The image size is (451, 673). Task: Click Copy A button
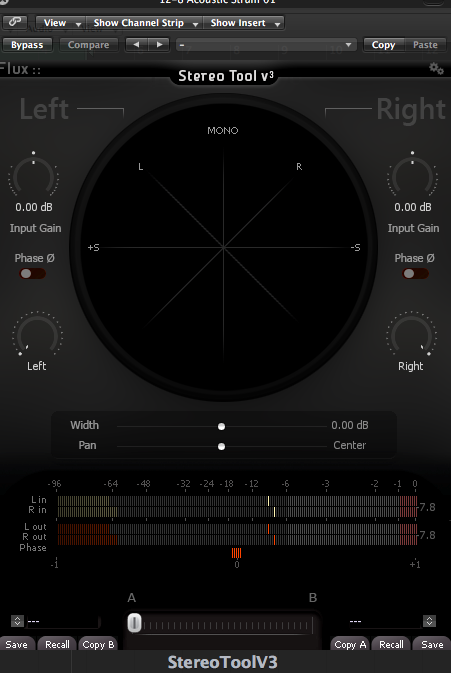click(350, 644)
